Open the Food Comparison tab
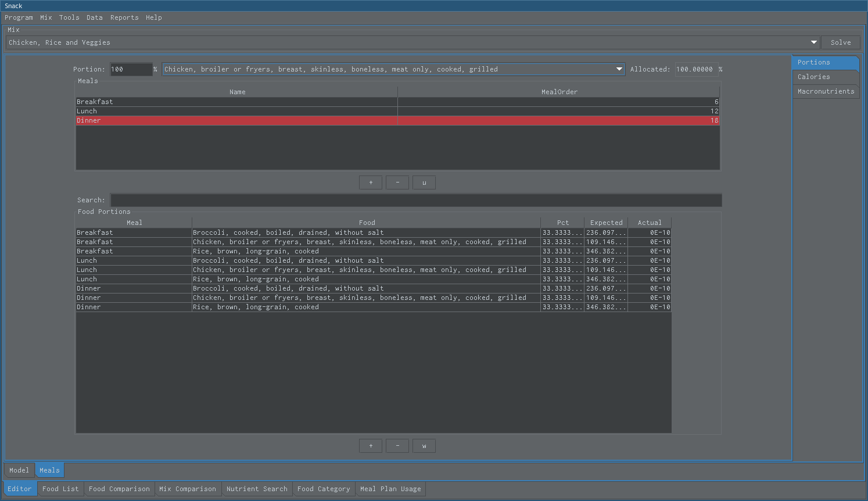The width and height of the screenshot is (868, 501). click(119, 489)
